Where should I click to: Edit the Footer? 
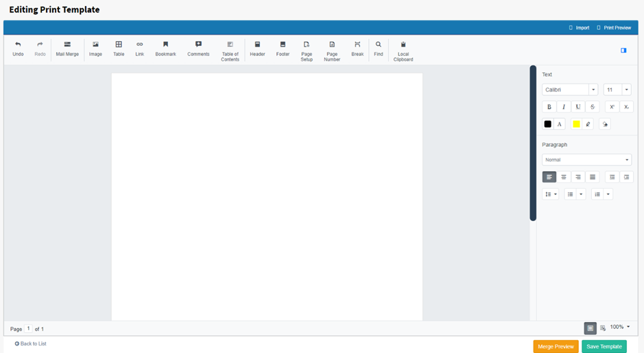pyautogui.click(x=283, y=49)
